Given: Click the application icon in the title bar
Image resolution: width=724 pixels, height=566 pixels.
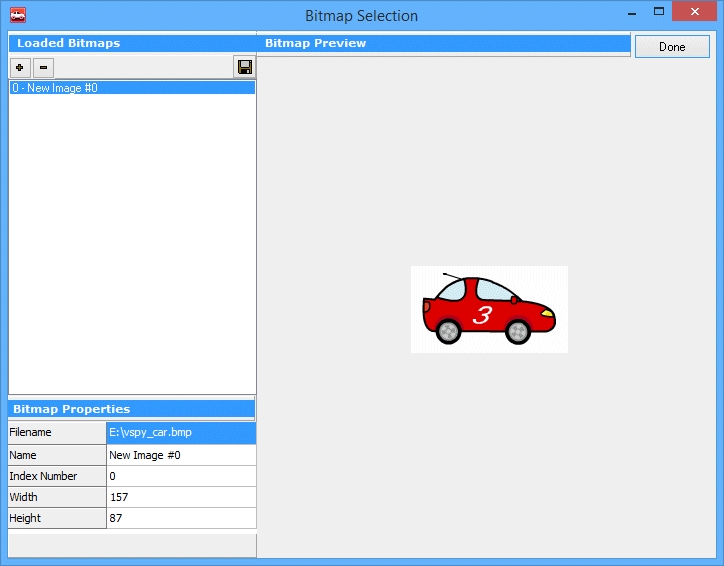Looking at the screenshot, I should [x=17, y=15].
